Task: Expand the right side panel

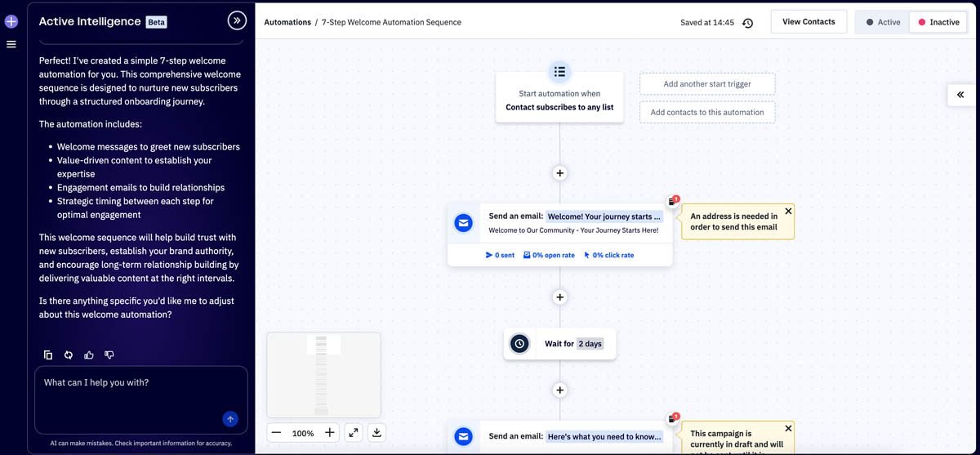Action: pyautogui.click(x=960, y=95)
